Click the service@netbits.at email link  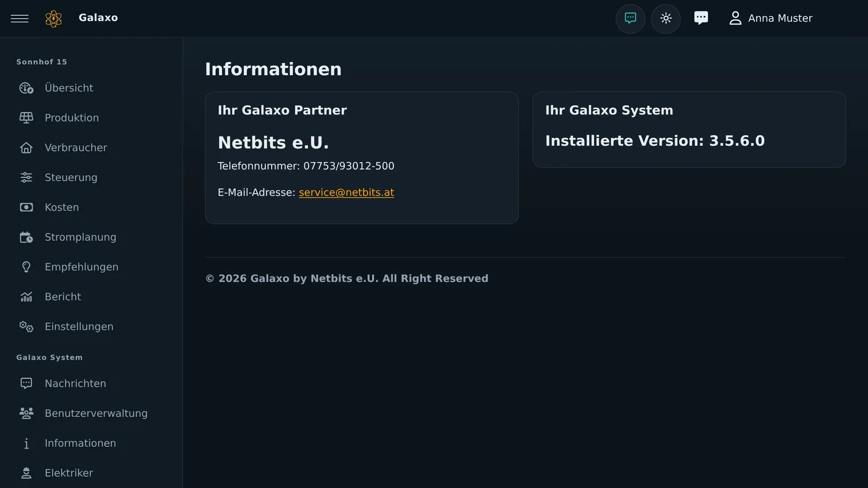(346, 192)
